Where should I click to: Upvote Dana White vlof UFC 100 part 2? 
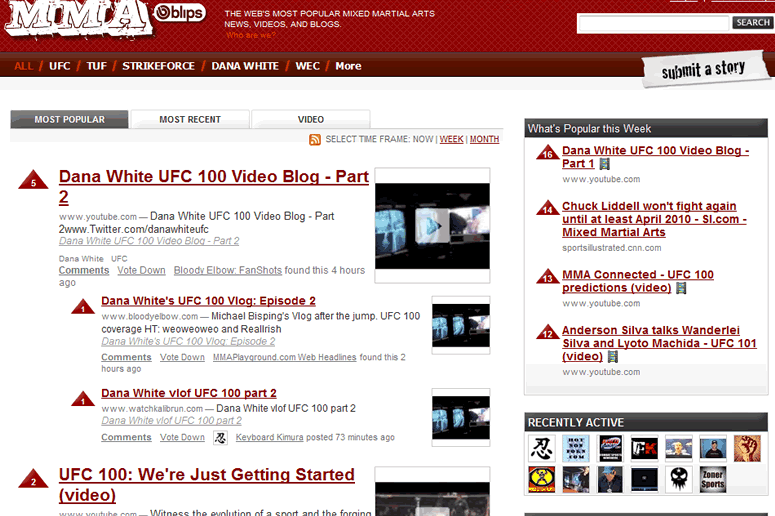click(x=83, y=399)
